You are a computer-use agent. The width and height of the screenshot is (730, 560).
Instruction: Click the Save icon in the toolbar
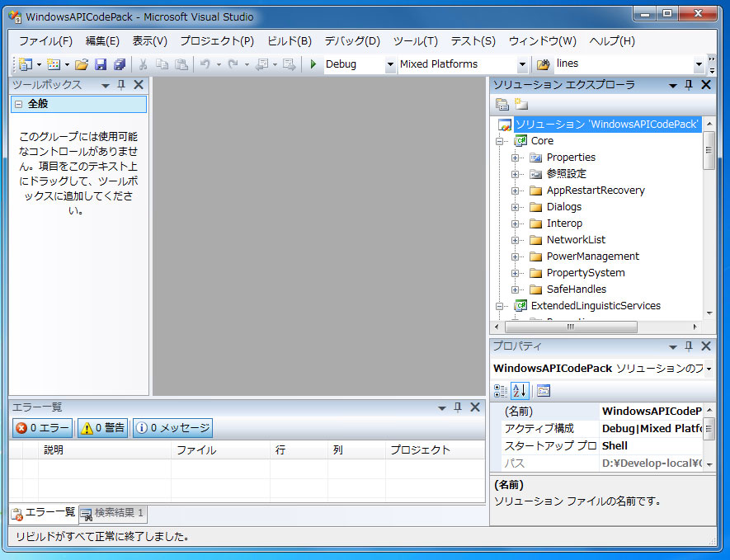(x=101, y=64)
